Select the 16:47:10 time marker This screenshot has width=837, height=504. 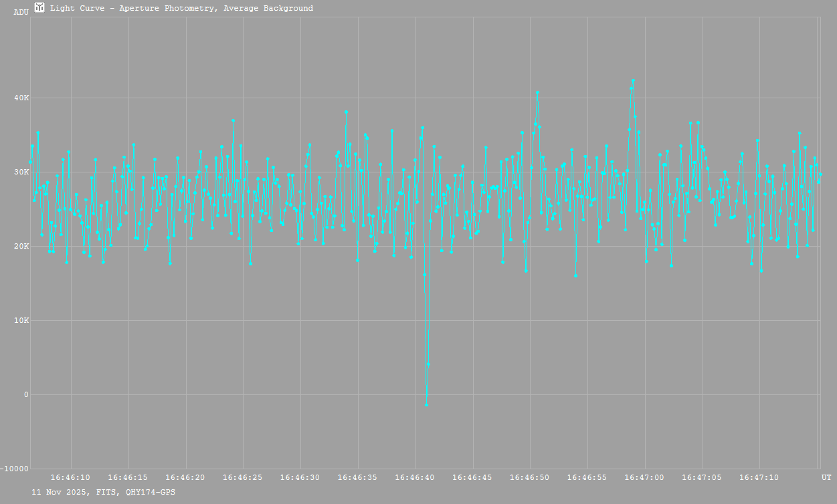759,478
